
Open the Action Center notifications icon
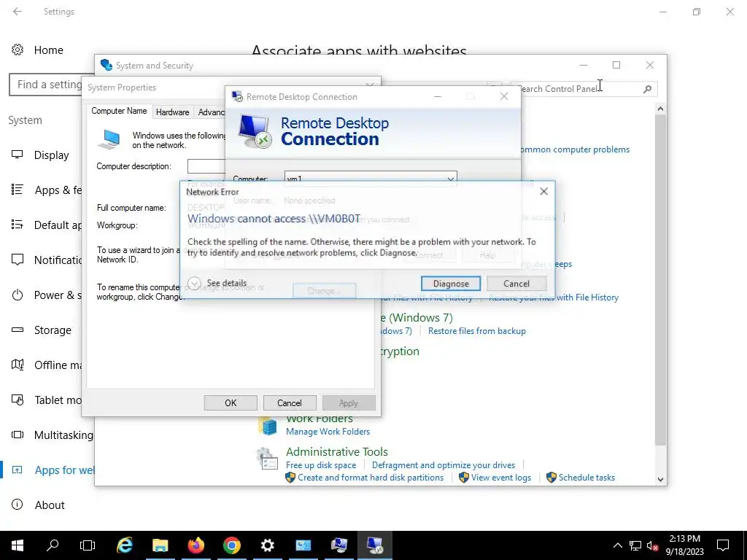723,545
